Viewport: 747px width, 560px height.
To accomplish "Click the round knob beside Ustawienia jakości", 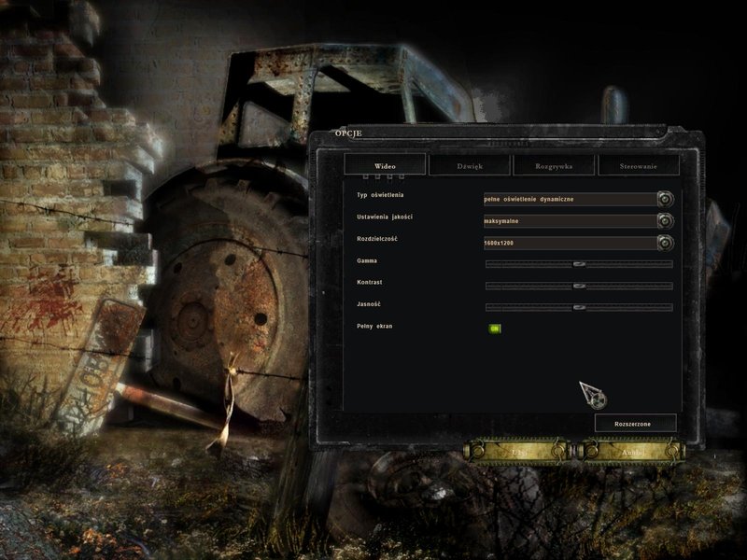I will point(666,221).
